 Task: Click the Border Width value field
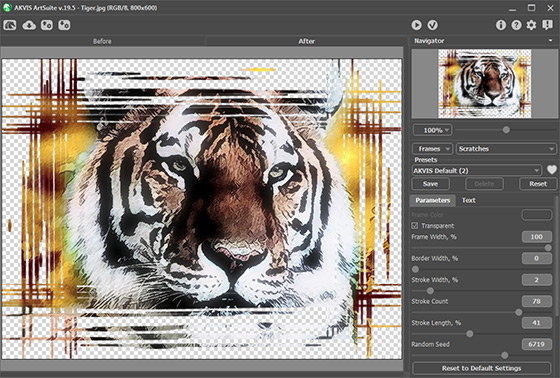tap(536, 258)
